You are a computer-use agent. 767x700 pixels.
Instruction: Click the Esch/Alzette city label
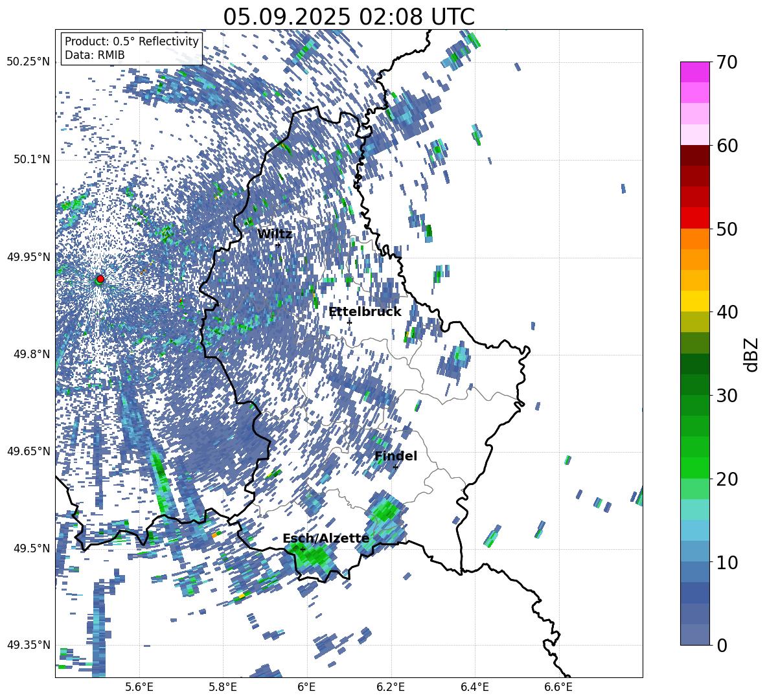pos(326,539)
